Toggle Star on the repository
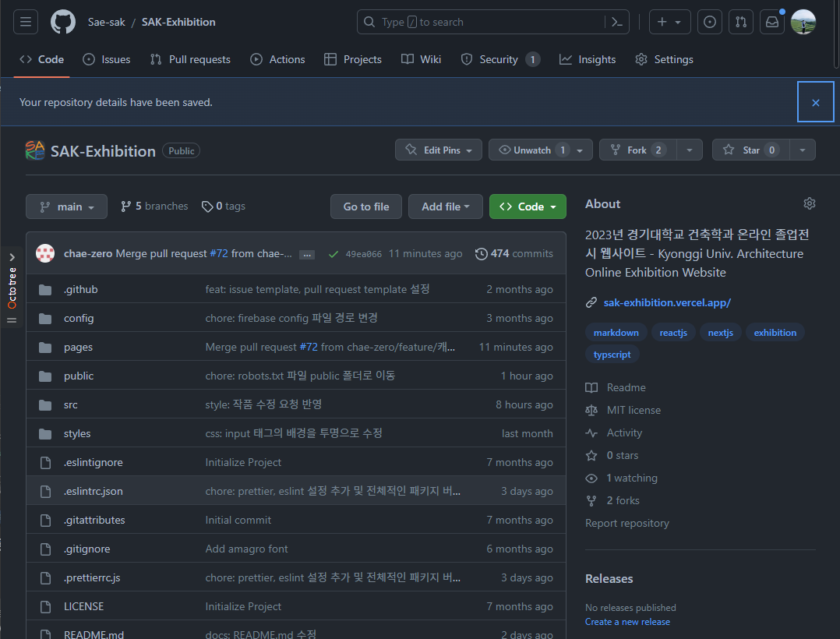This screenshot has width=840, height=639. (750, 150)
